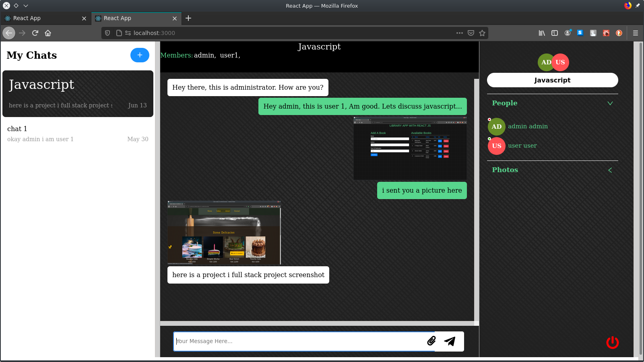
Task: Click message 'i sent you a picture here'
Action: (x=422, y=191)
